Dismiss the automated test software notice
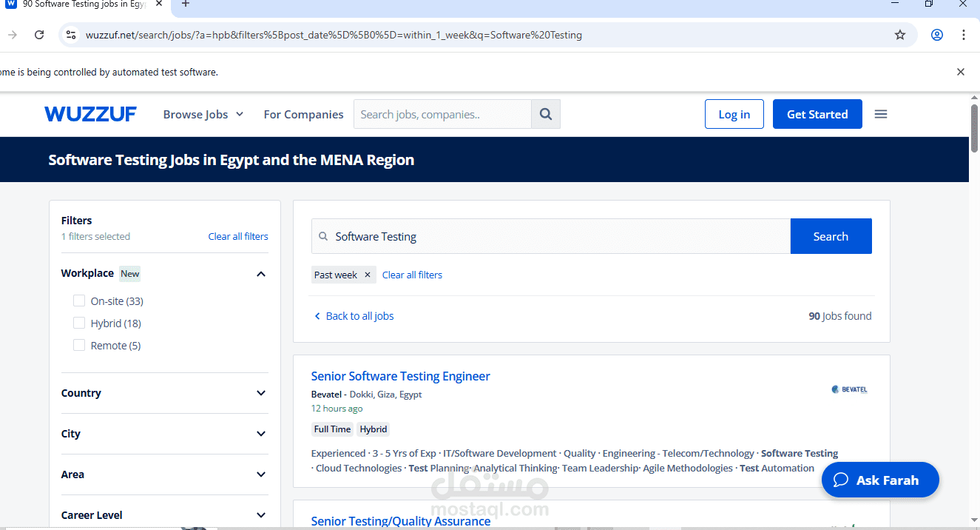980x530 pixels. pyautogui.click(x=961, y=72)
